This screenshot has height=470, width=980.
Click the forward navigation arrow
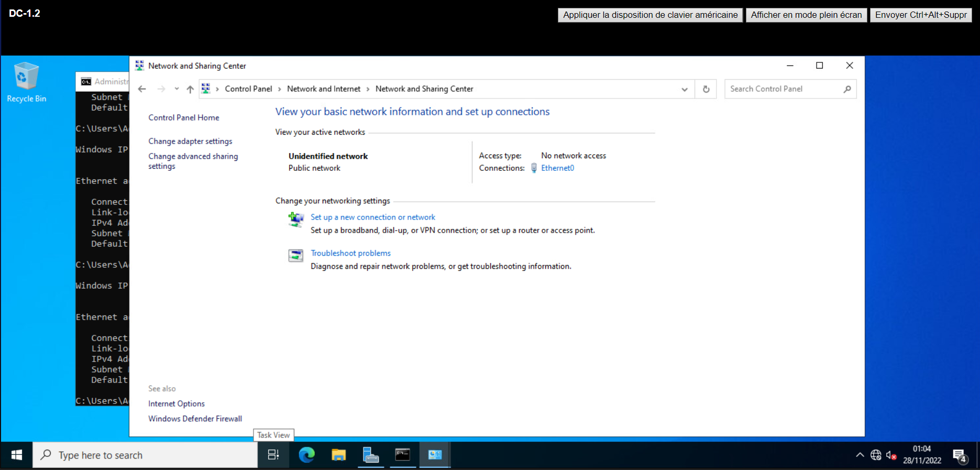161,89
